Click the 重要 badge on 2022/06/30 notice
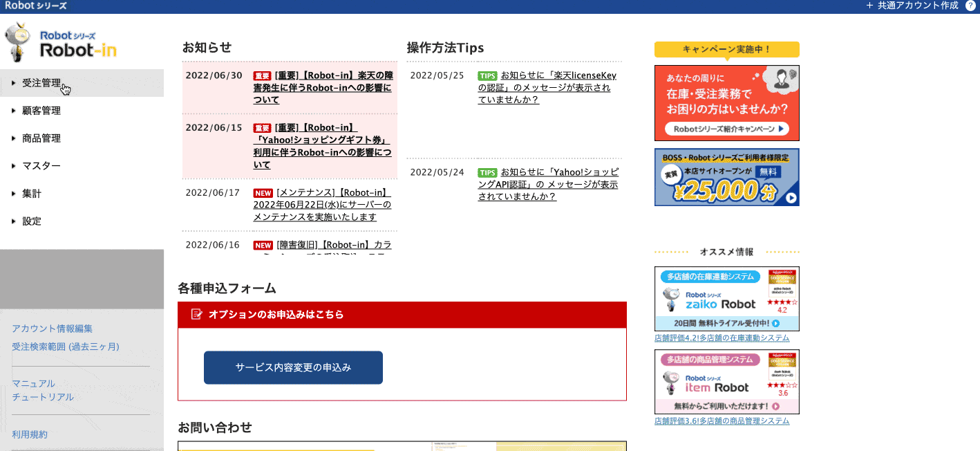The width and height of the screenshot is (980, 451). point(262,75)
